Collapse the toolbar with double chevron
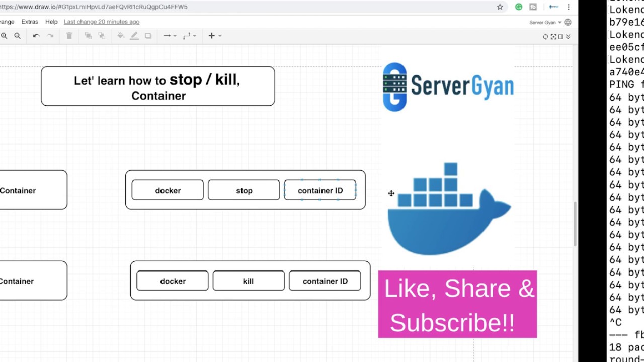The image size is (644, 362). click(x=568, y=36)
